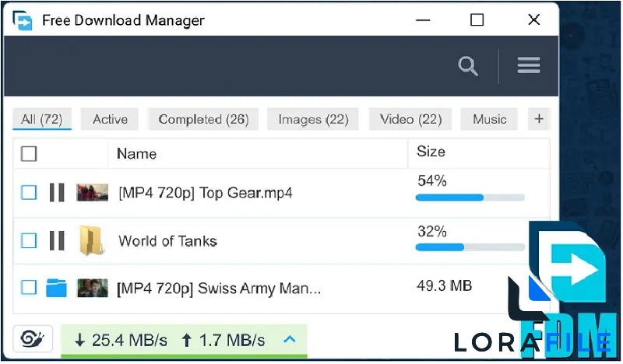This screenshot has height=364, width=623.
Task: Switch to the Active tab
Action: (x=110, y=119)
